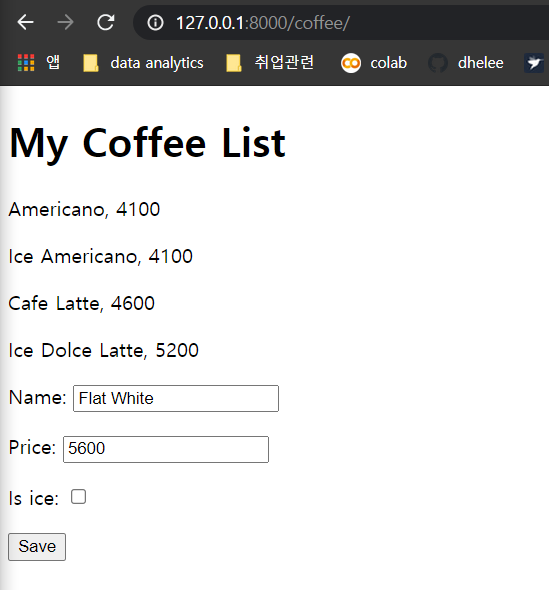The image size is (549, 590).
Task: Reload the coffee page
Action: pos(106,23)
